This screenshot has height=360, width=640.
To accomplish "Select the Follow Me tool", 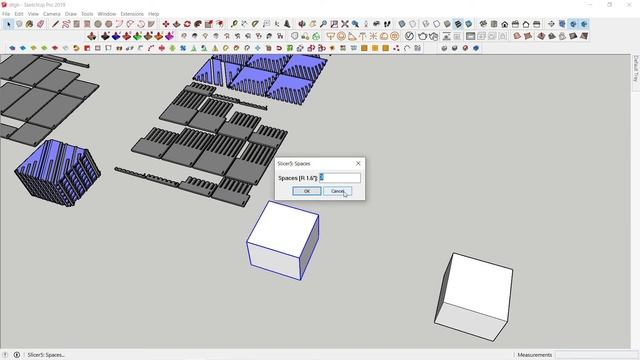I will (198, 24).
